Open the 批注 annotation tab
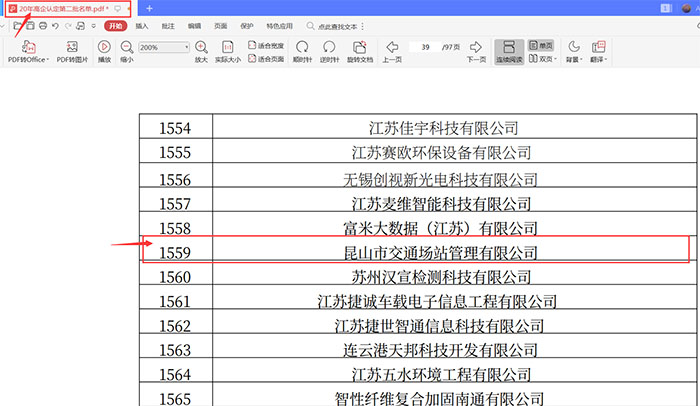The width and height of the screenshot is (700, 406). point(168,25)
